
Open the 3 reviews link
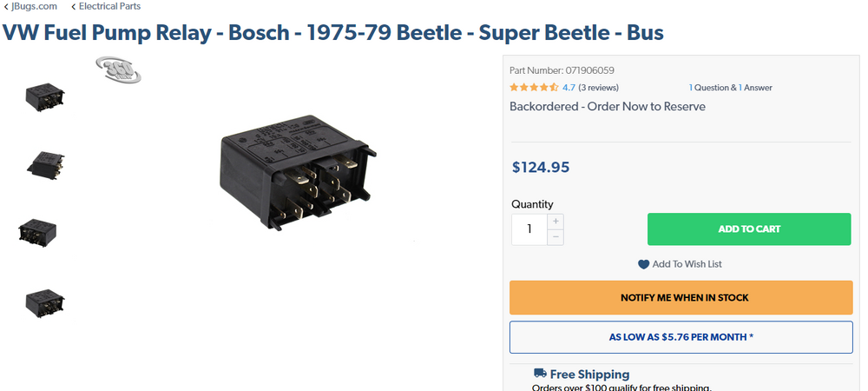pyautogui.click(x=598, y=88)
